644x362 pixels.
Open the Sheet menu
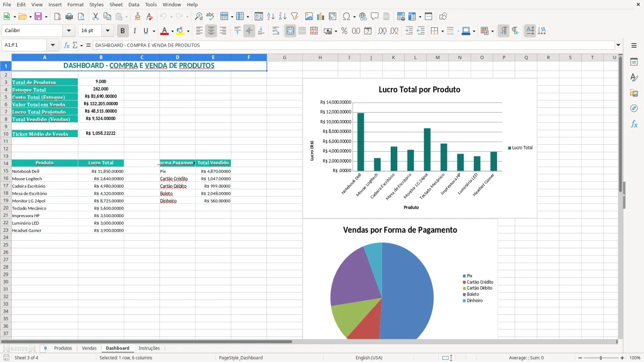tap(116, 4)
